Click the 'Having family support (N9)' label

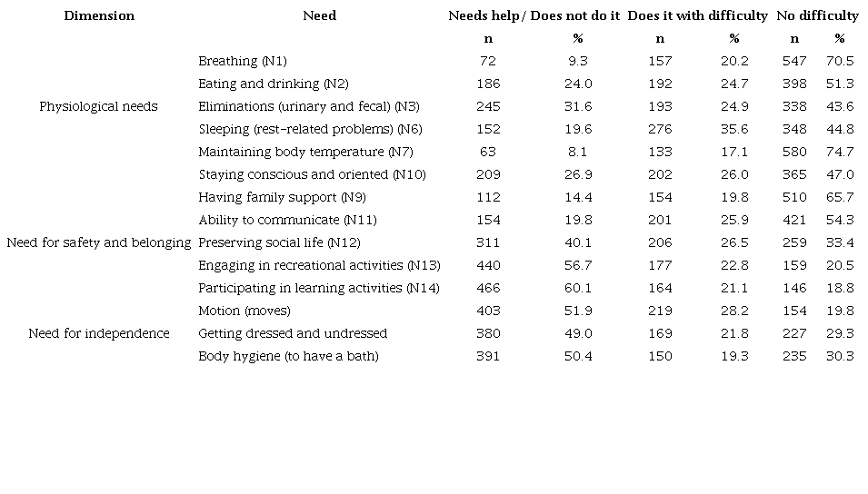pos(282,197)
